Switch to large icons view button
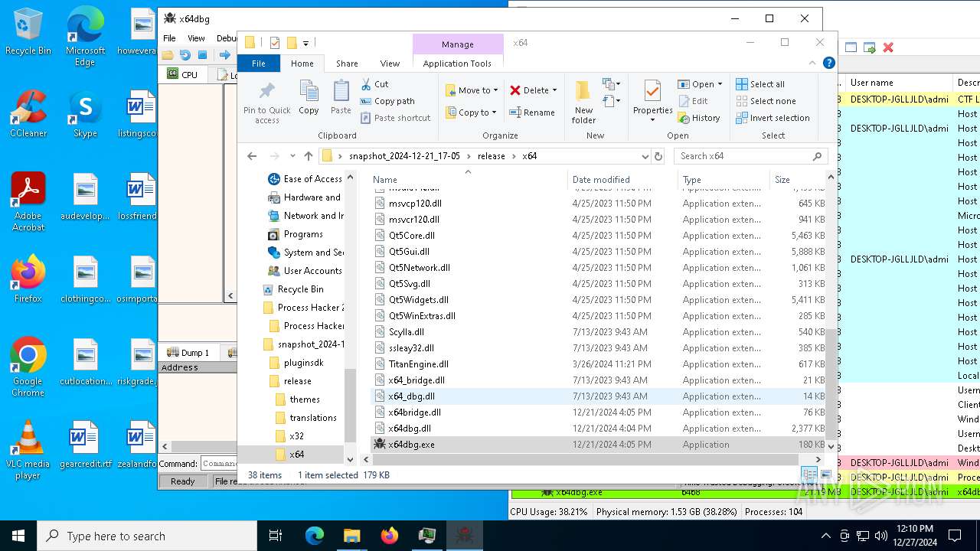 tap(825, 475)
